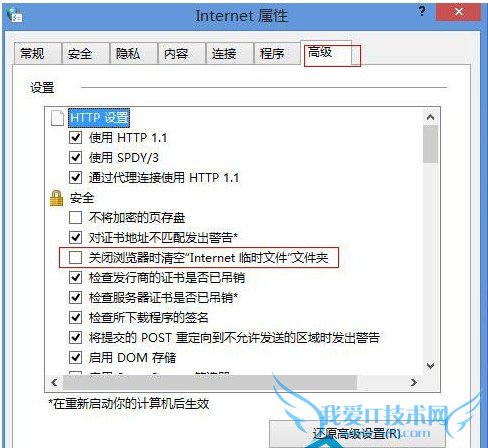Select the HTTP 设置 tree heading
The width and height of the screenshot is (488, 448).
(99, 118)
